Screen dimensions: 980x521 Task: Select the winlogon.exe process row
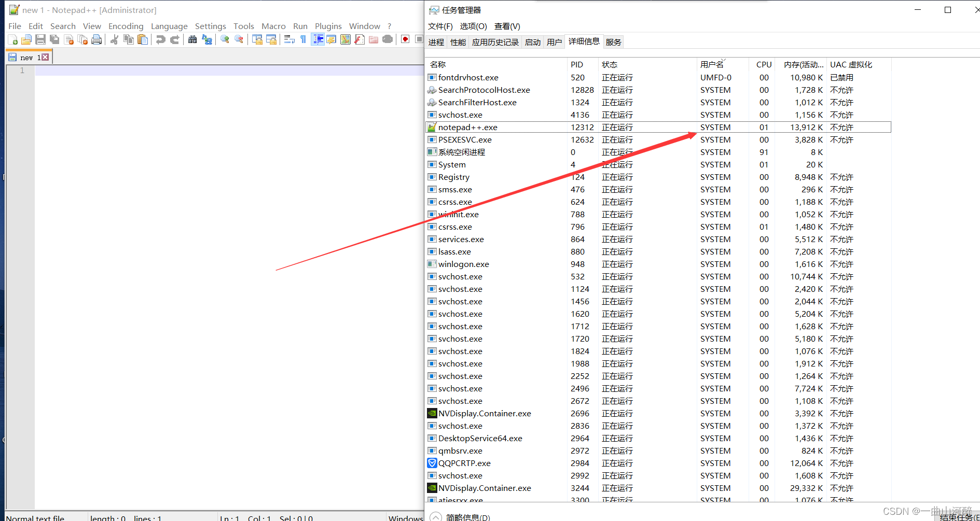pyautogui.click(x=658, y=264)
